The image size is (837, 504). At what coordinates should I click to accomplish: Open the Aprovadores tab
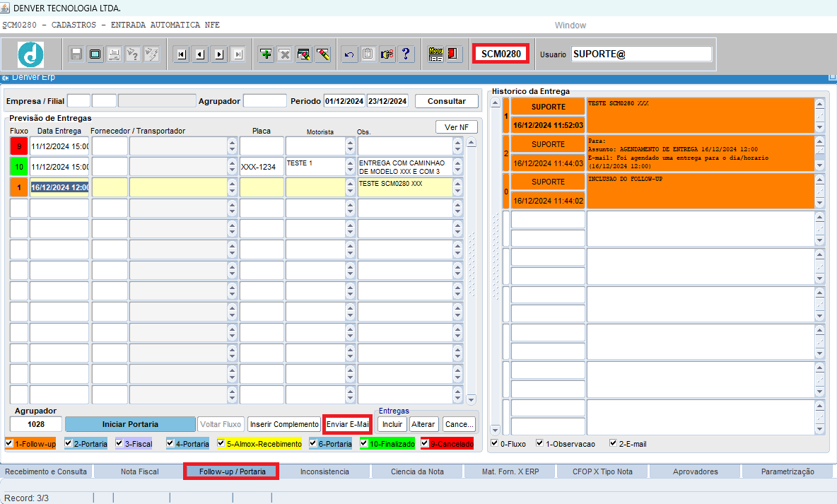[x=696, y=471]
